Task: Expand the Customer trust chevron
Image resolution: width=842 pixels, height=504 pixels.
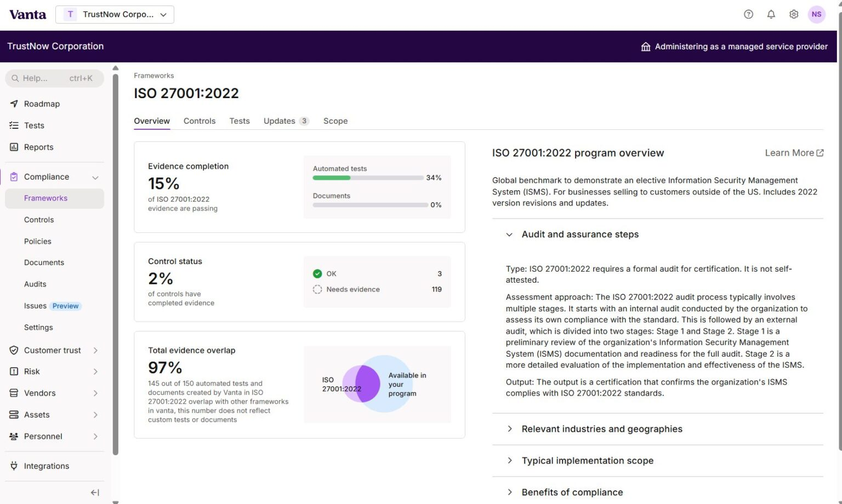Action: [x=95, y=350]
